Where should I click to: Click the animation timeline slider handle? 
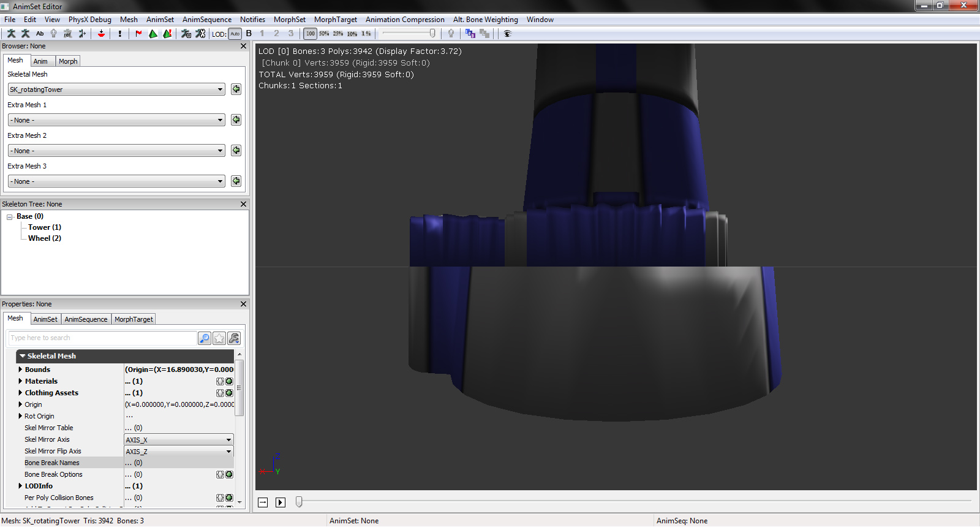(x=299, y=502)
